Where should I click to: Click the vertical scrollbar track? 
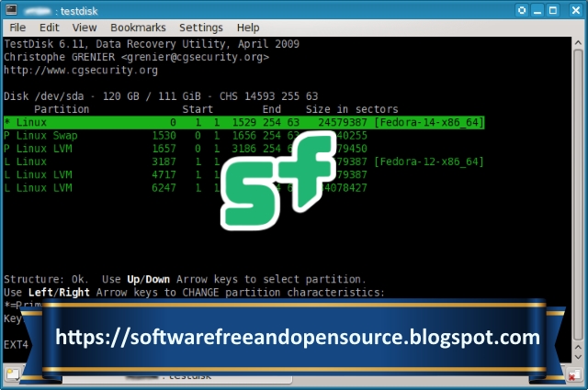(x=578, y=195)
